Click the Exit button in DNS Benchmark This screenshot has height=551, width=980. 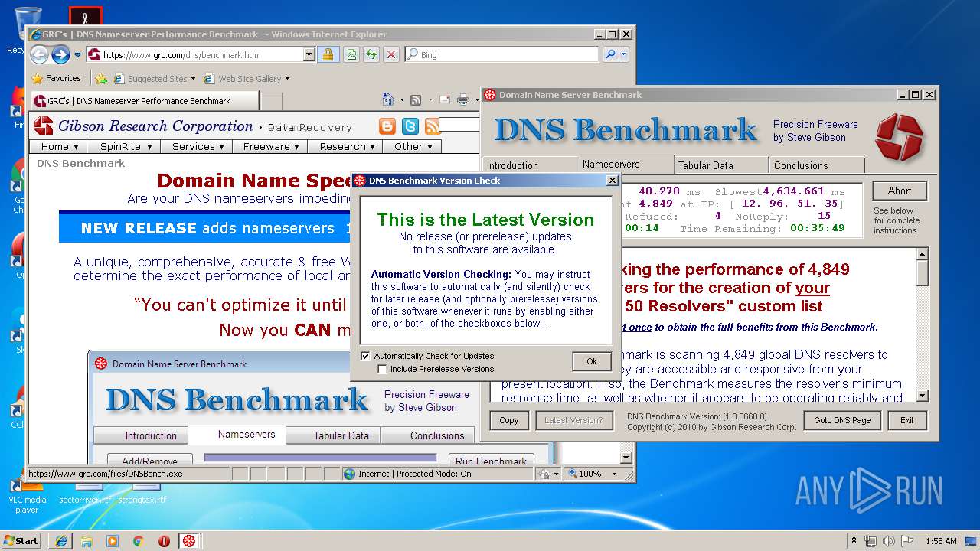907,420
